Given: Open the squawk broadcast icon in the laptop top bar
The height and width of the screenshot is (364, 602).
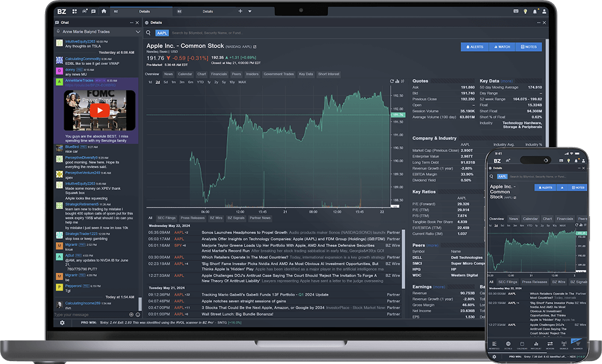Looking at the screenshot, I should (x=84, y=11).
